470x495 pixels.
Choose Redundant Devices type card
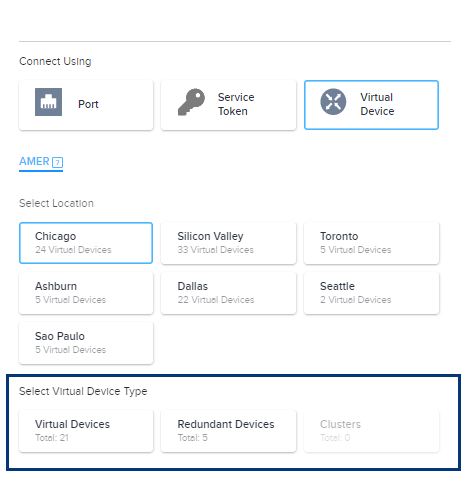(x=228, y=431)
